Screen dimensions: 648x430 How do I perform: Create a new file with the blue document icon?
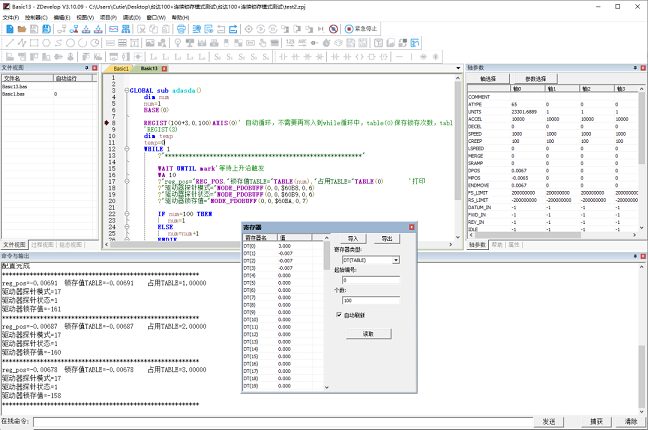(x=10, y=29)
